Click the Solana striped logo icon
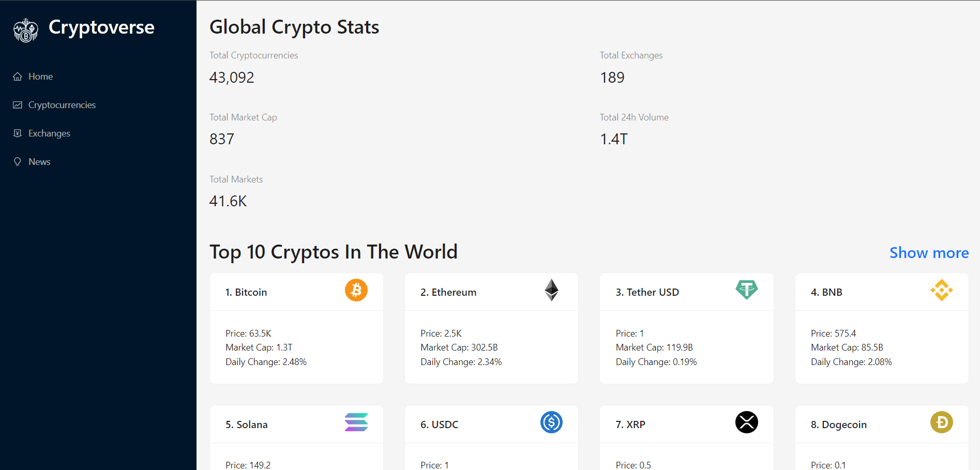The image size is (980, 470). point(356,422)
